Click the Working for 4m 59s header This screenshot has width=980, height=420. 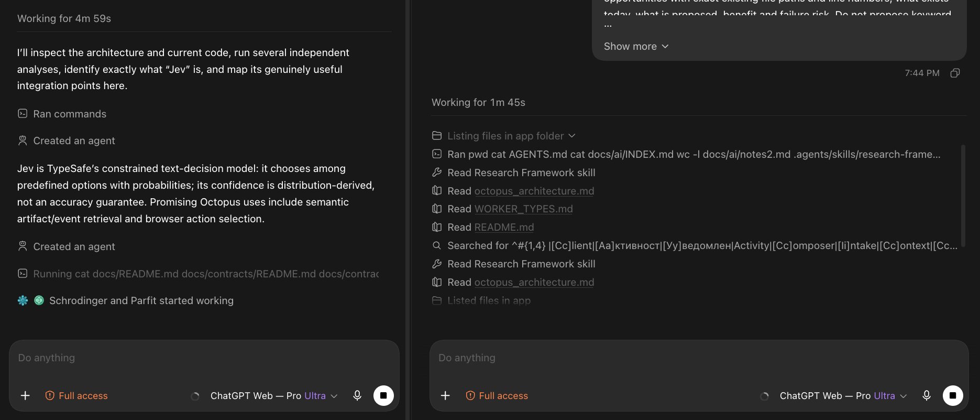(x=64, y=18)
